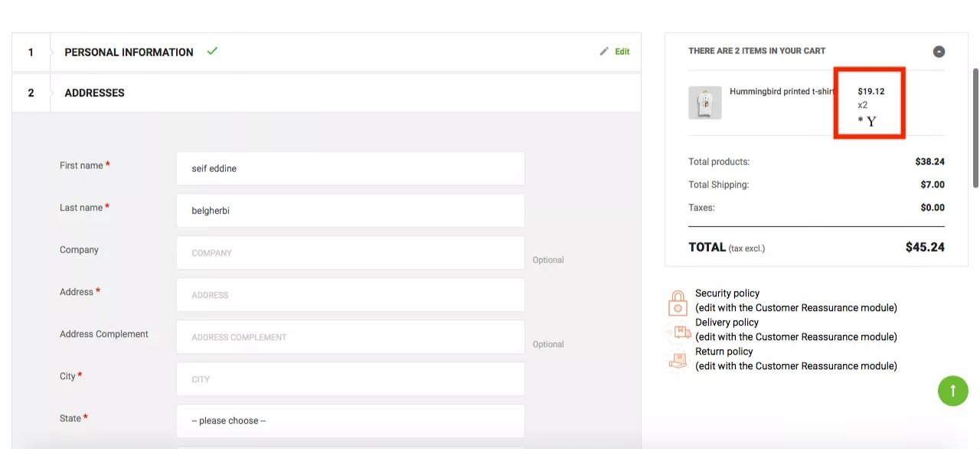Image resolution: width=980 pixels, height=449 pixels.
Task: Click the $38.24 total products value
Action: point(929,162)
